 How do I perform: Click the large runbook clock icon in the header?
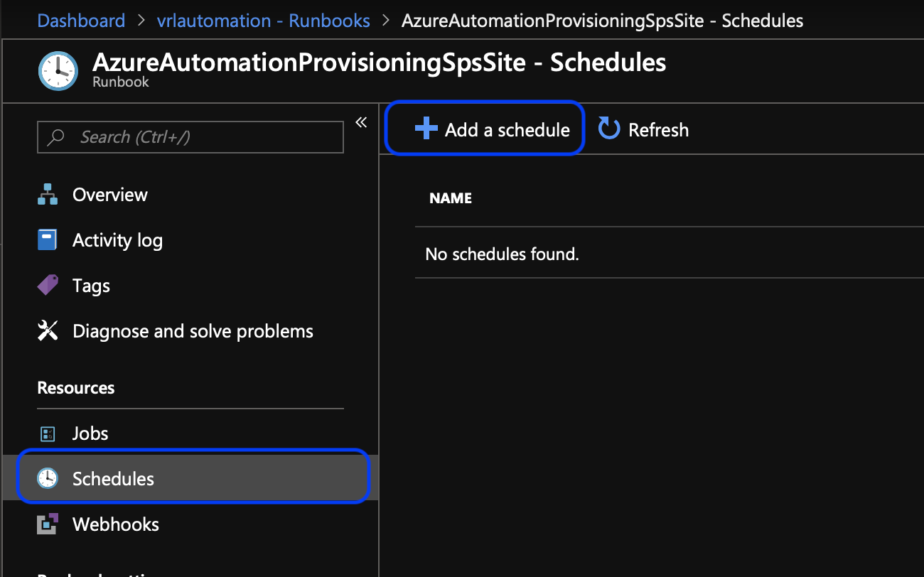58,70
